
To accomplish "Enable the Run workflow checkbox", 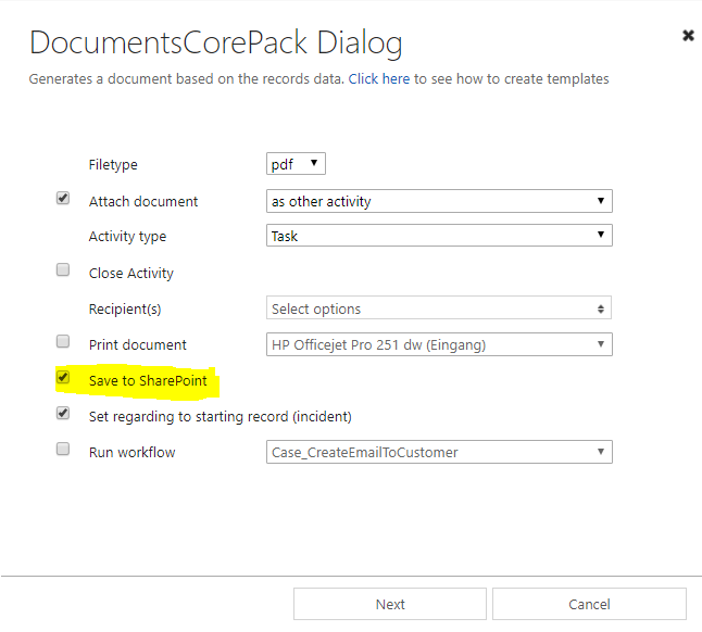I will [63, 448].
